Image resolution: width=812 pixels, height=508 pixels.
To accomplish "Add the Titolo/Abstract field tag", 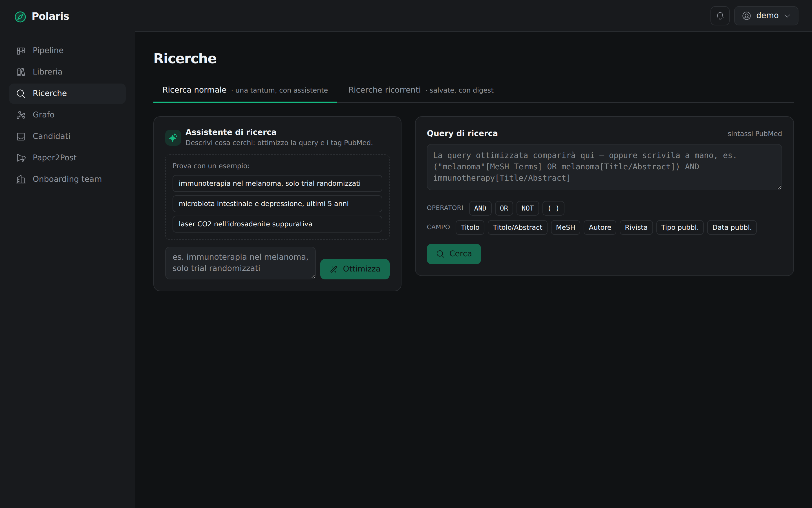I will (517, 227).
